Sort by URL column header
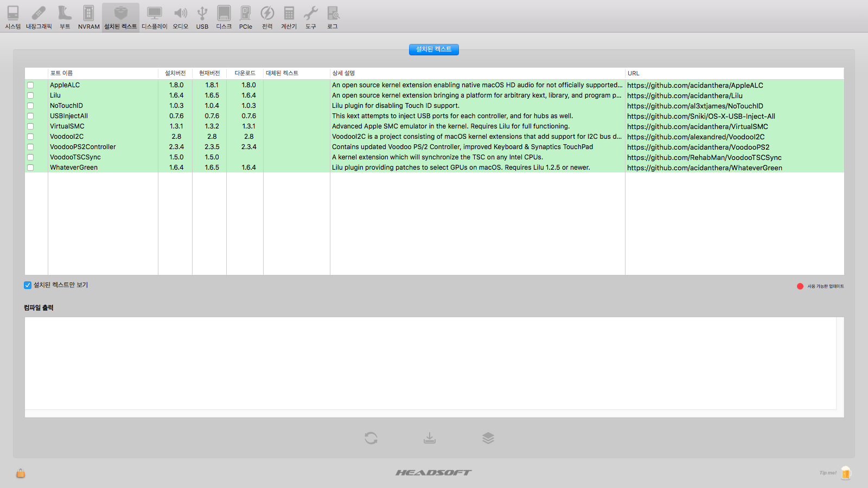Viewport: 868px width, 488px height. pos(735,73)
